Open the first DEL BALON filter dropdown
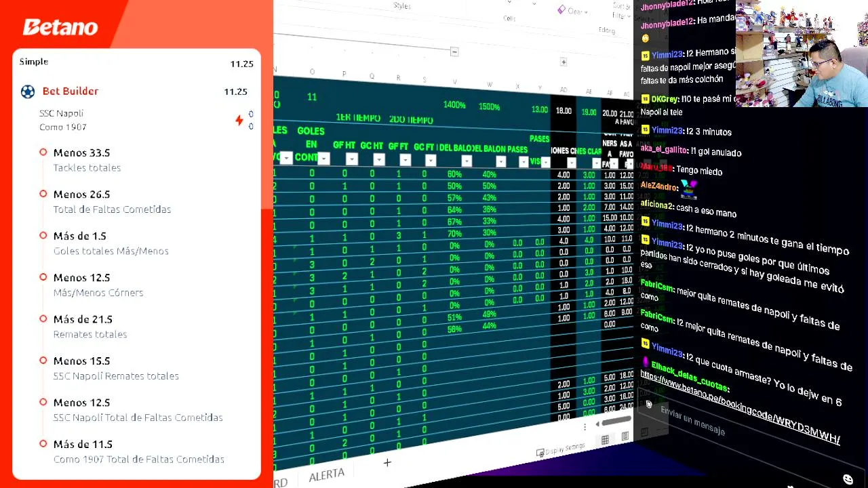 click(467, 161)
